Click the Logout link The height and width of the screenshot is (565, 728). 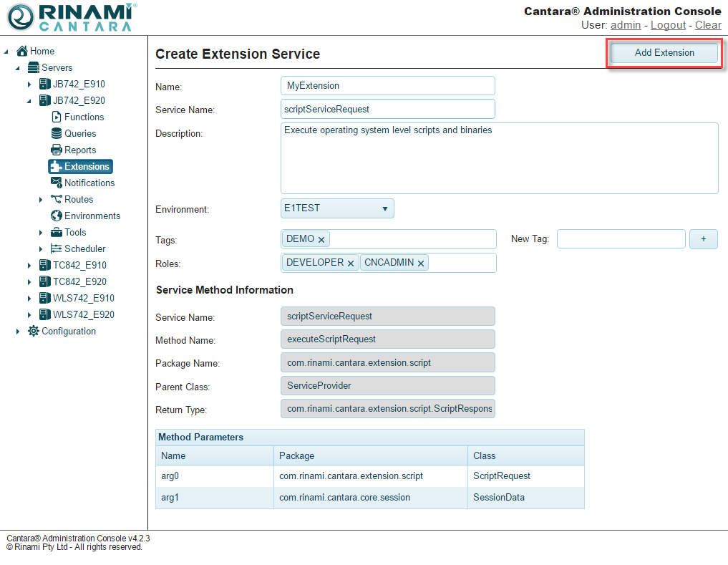(x=668, y=25)
